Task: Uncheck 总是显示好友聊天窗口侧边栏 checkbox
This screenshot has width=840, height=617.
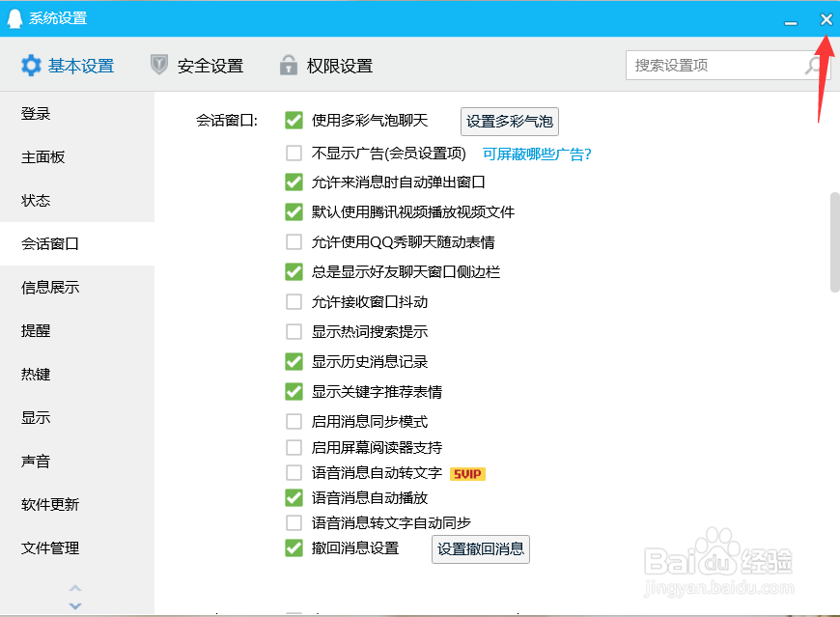Action: click(x=294, y=272)
